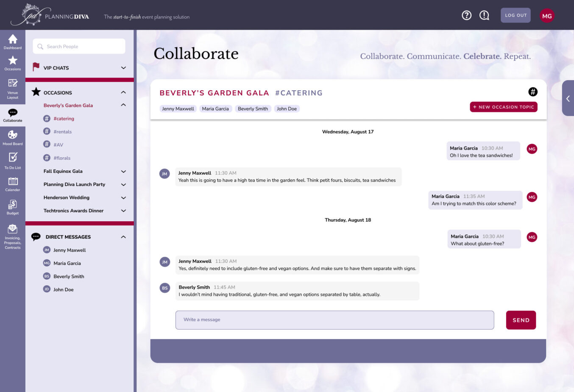This screenshot has height=392, width=574.
Task: Expand the Fall Equinox Gala occasion
Action: pos(123,172)
